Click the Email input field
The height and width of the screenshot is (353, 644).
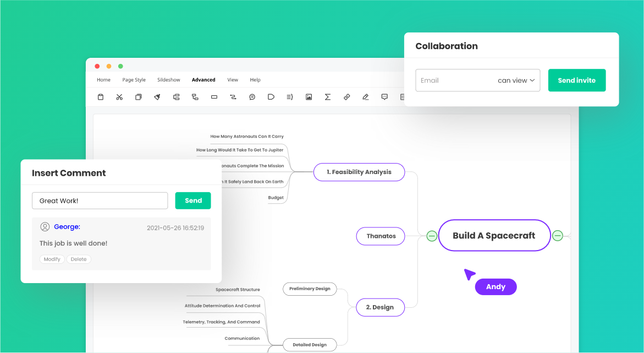click(478, 80)
